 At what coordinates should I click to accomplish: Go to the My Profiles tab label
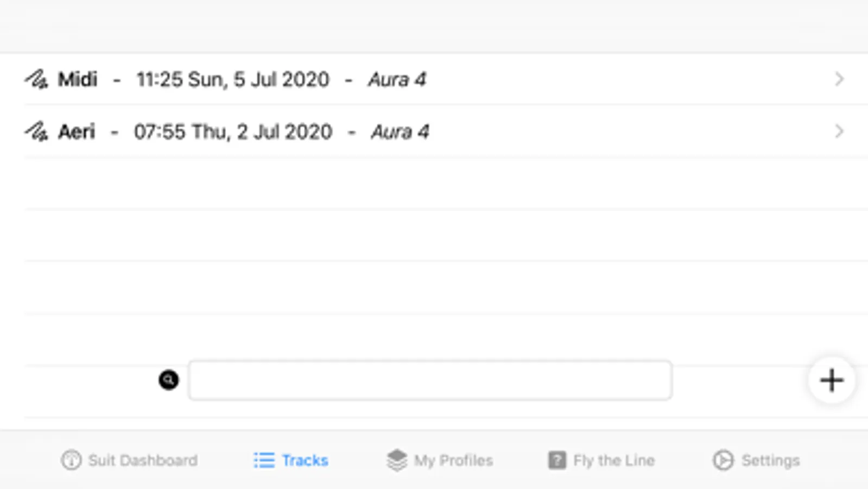click(x=453, y=460)
